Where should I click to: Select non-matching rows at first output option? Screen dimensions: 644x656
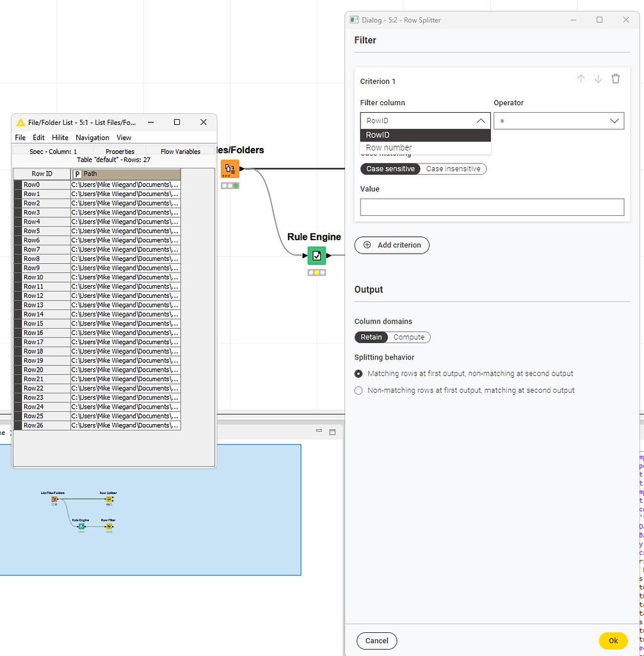click(358, 390)
